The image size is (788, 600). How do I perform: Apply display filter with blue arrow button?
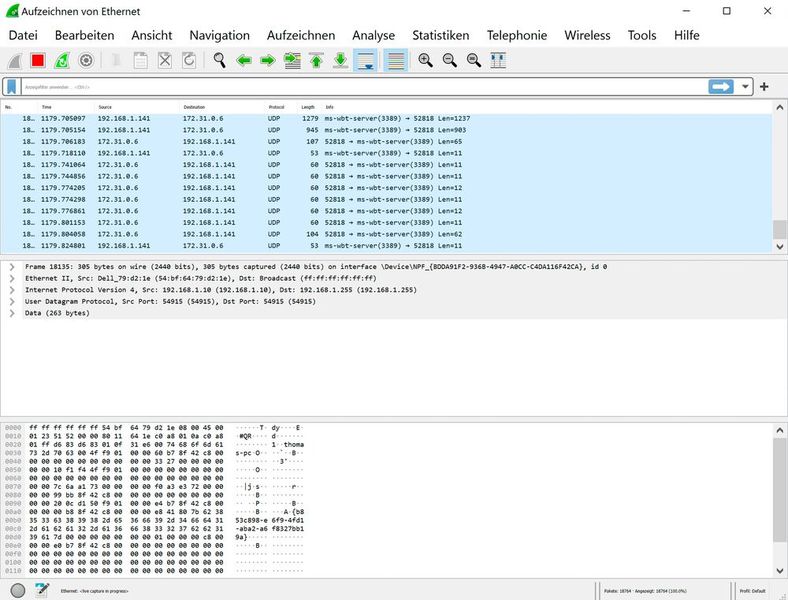click(x=721, y=87)
